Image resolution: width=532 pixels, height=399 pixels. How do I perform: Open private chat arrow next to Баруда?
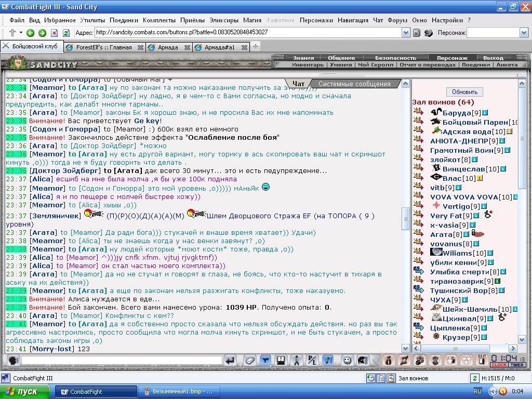(419, 111)
